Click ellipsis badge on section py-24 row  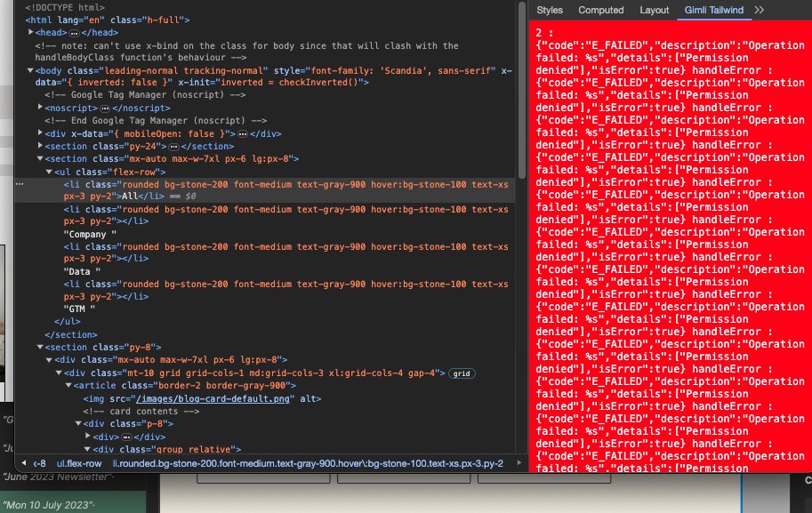pos(173,147)
